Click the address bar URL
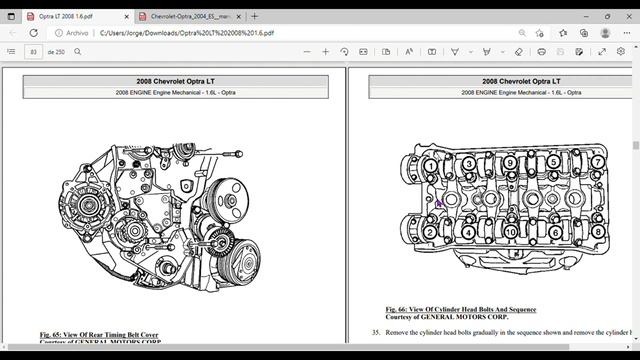Viewport: 640px width, 360px height. (187, 33)
